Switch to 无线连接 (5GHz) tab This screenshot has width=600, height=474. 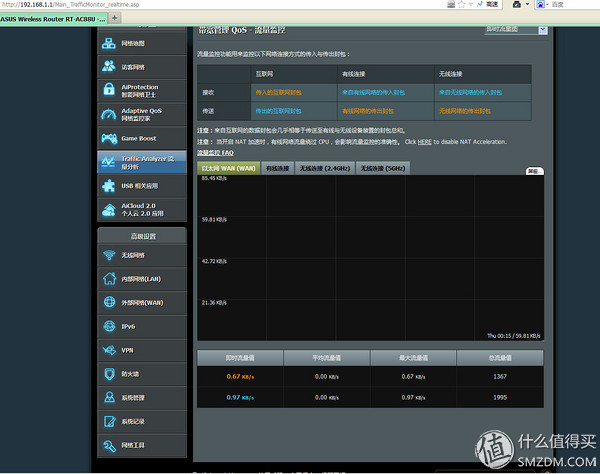click(x=383, y=168)
